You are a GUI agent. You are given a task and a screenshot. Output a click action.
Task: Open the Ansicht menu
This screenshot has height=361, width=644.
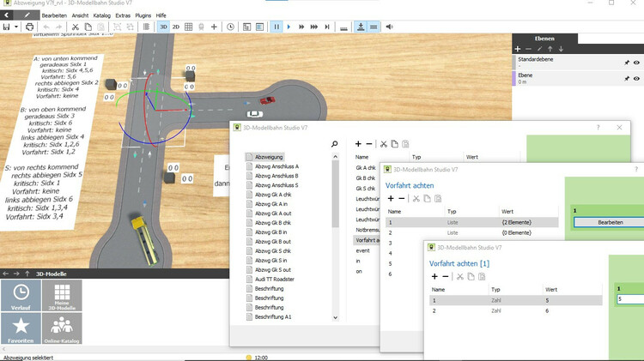click(x=80, y=15)
